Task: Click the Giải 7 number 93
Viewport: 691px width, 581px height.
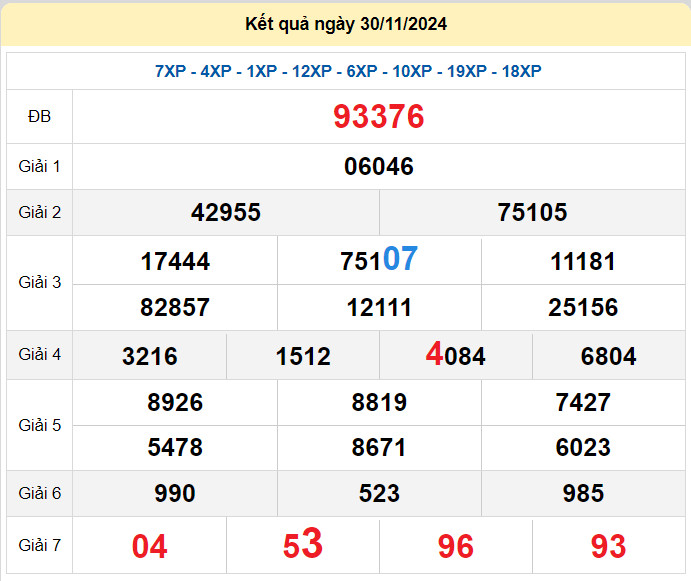Action: point(608,546)
